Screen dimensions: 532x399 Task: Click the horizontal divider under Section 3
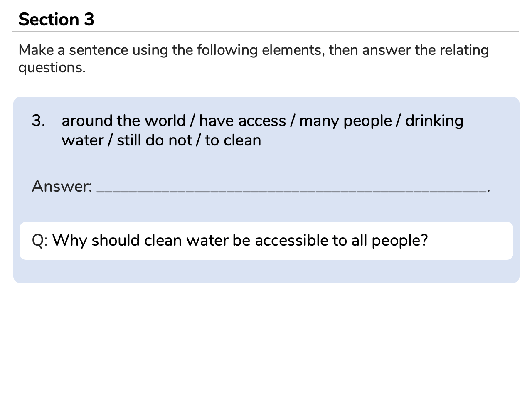(x=266, y=32)
